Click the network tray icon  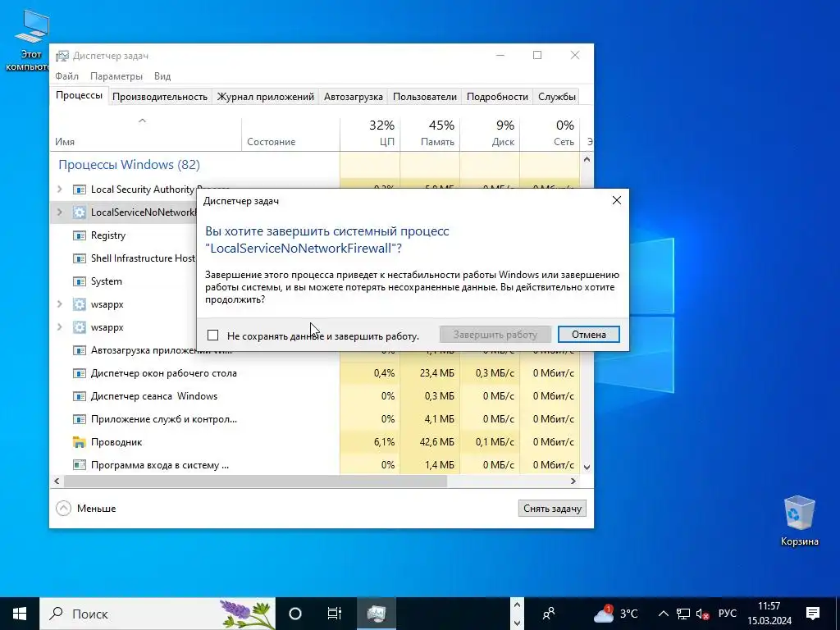coord(683,614)
